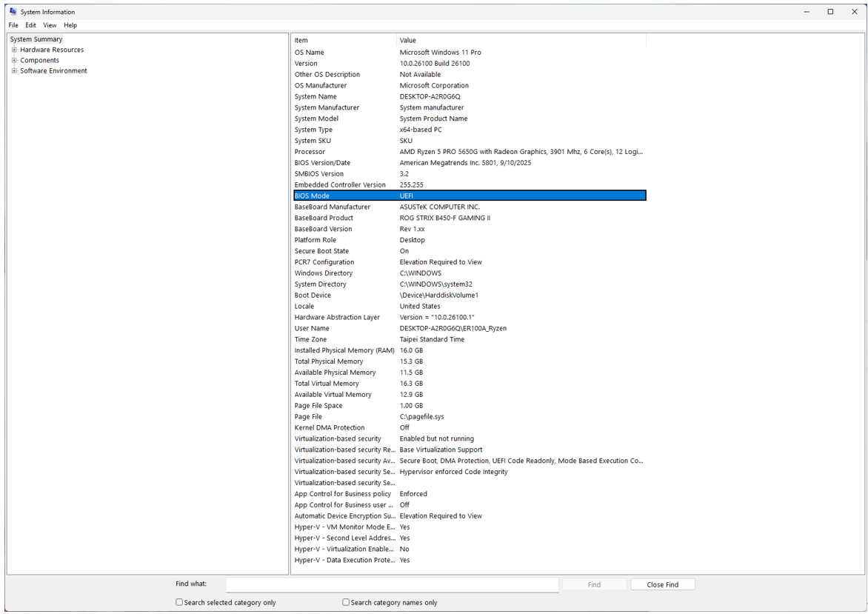Expand the Software Environment tree node
This screenshot has height=614, width=868.
[x=14, y=71]
